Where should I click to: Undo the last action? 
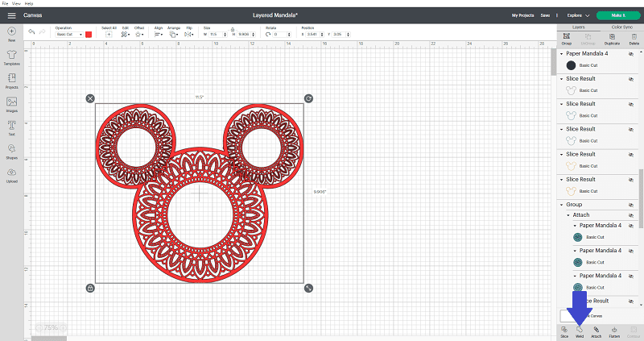(x=31, y=31)
